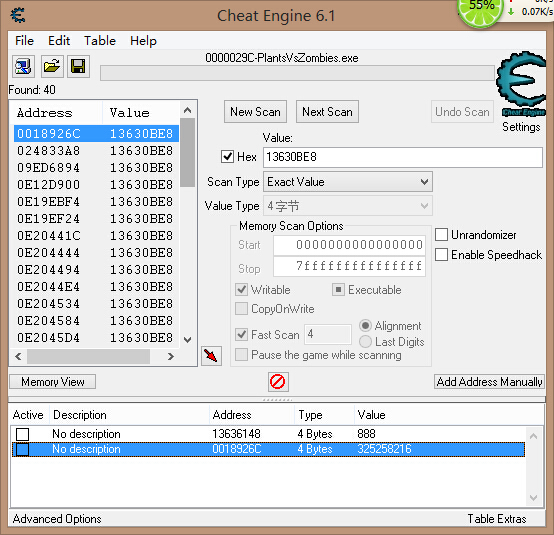554x535 pixels.
Task: Open the Help menu
Action: (x=143, y=41)
